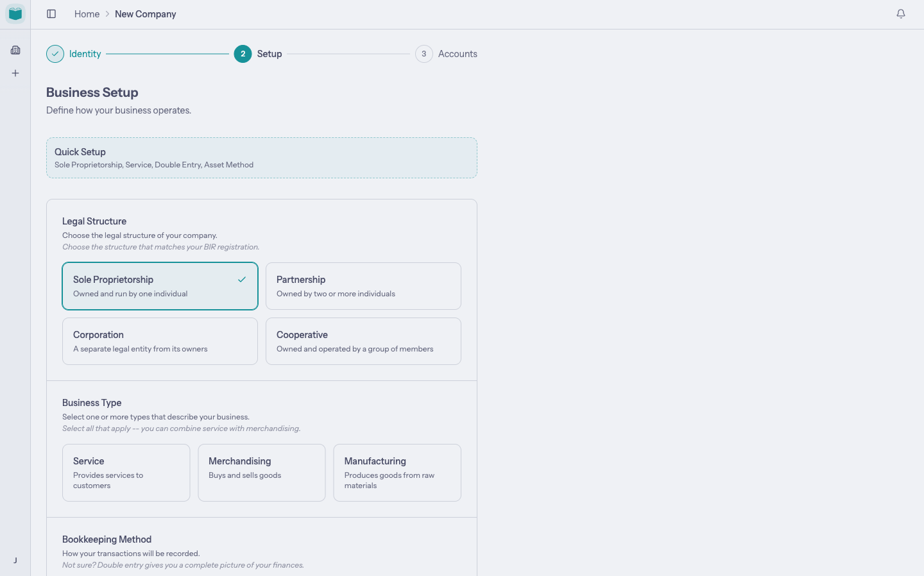The width and height of the screenshot is (924, 576).
Task: Open the user avatar J
Action: click(x=15, y=561)
